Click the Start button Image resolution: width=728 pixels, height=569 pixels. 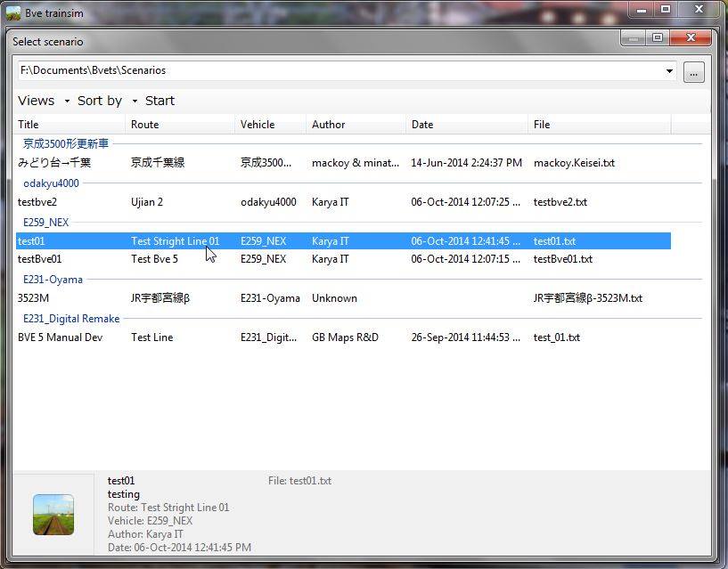160,101
